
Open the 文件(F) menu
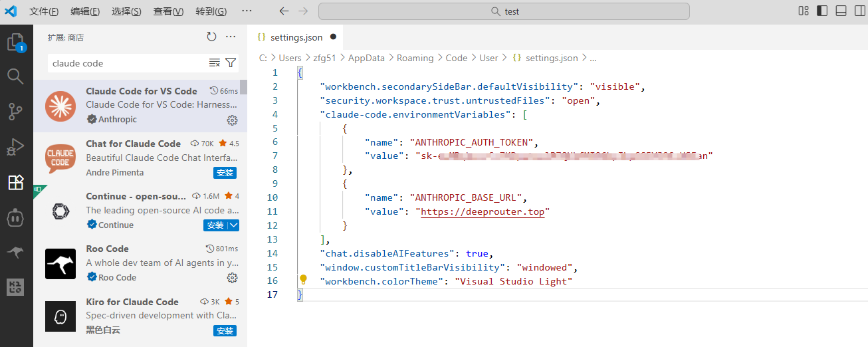45,11
